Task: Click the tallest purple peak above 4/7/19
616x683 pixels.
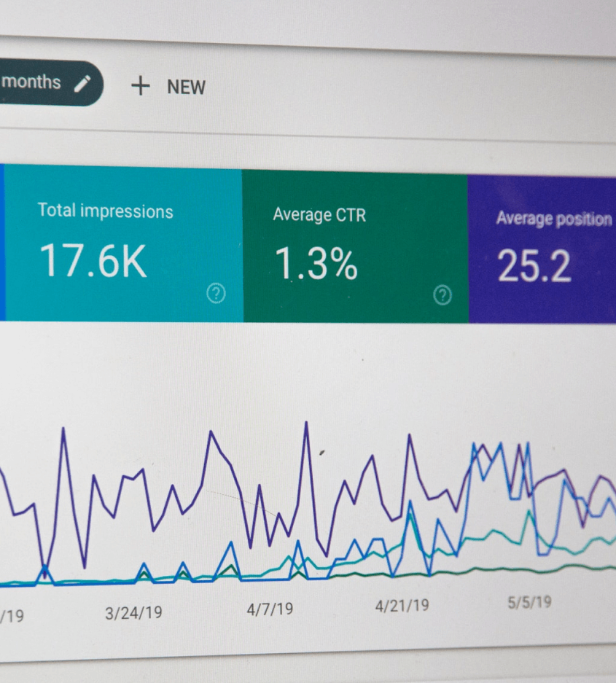Action: [306, 424]
